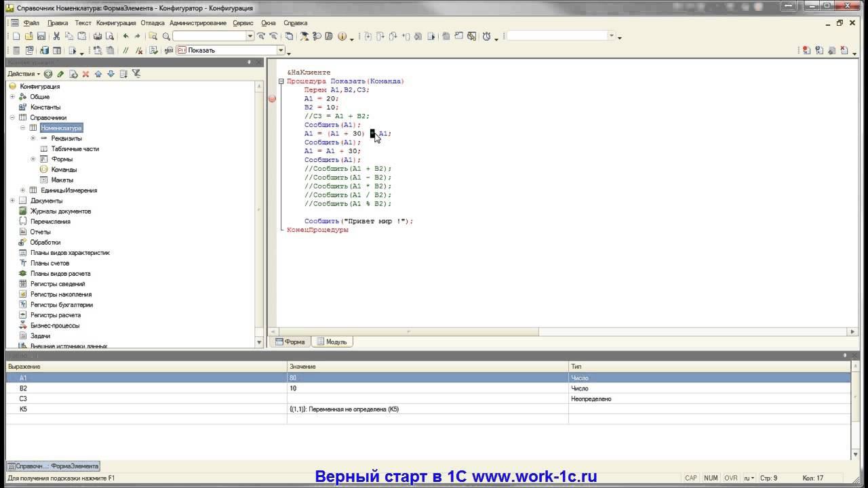Select the Макеты tree item
The height and width of the screenshot is (488, 868).
62,180
